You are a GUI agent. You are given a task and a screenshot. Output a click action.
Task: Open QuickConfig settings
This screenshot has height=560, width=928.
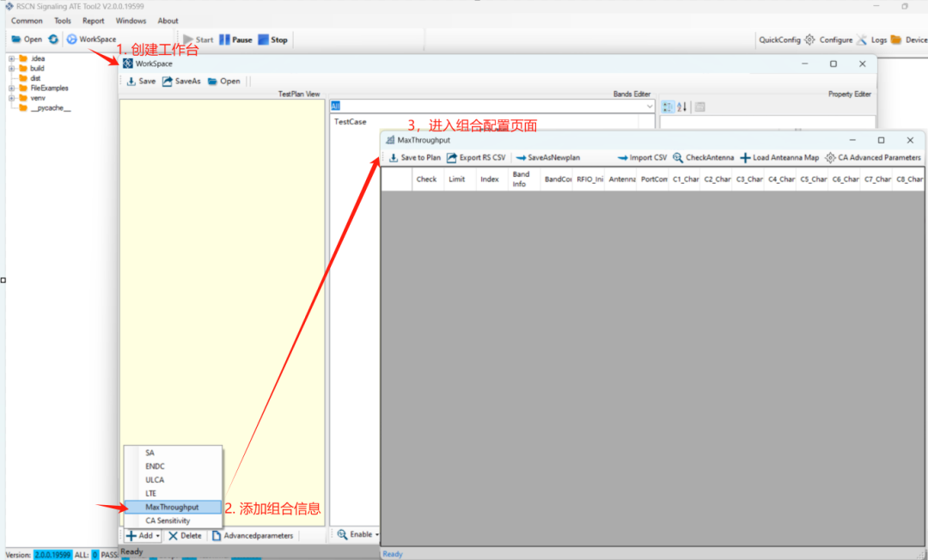tap(786, 40)
